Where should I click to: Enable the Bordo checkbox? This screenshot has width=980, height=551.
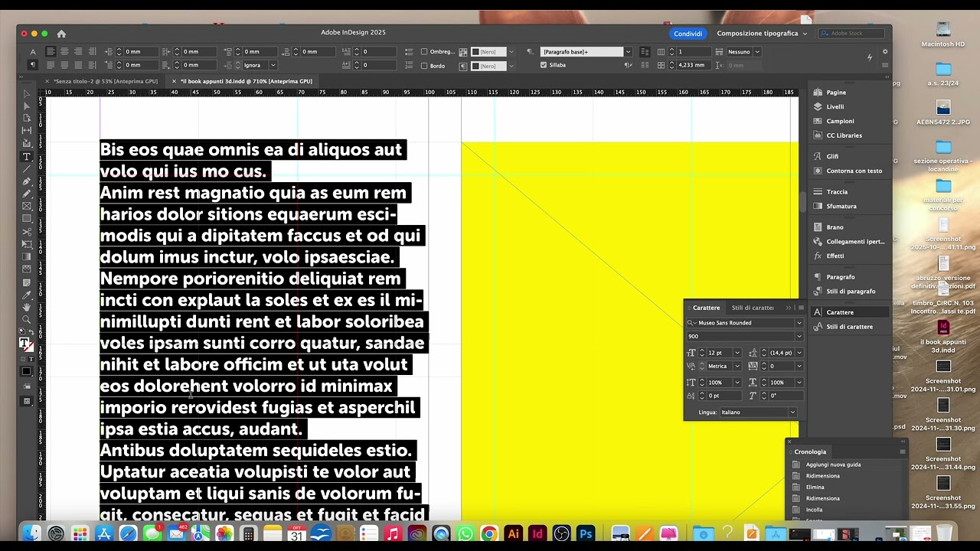(x=424, y=66)
